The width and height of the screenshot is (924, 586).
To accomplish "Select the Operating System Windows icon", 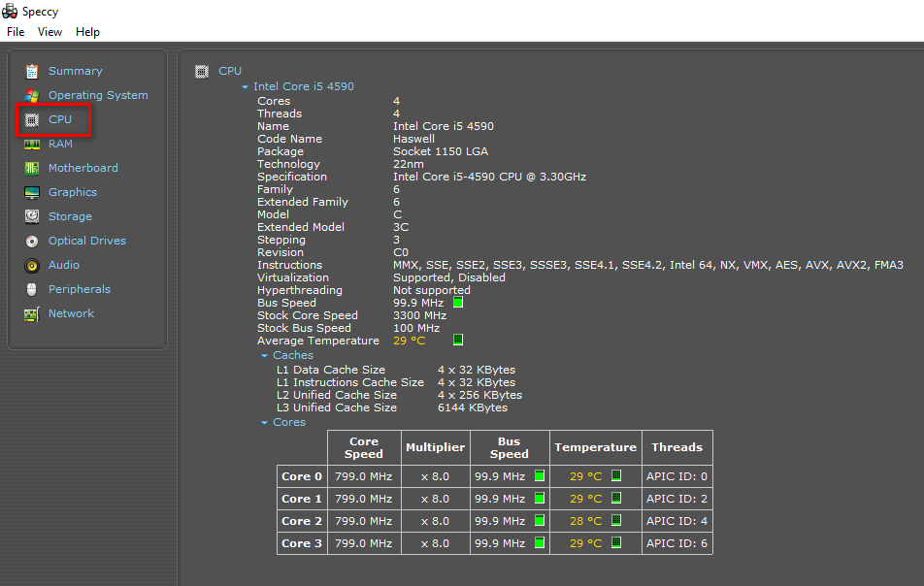I will [32, 95].
